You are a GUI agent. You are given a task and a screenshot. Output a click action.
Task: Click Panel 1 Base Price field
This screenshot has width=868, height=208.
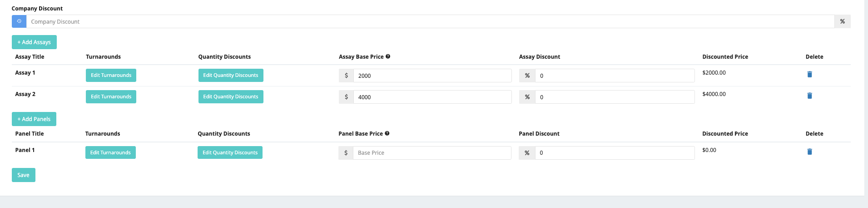coord(432,153)
